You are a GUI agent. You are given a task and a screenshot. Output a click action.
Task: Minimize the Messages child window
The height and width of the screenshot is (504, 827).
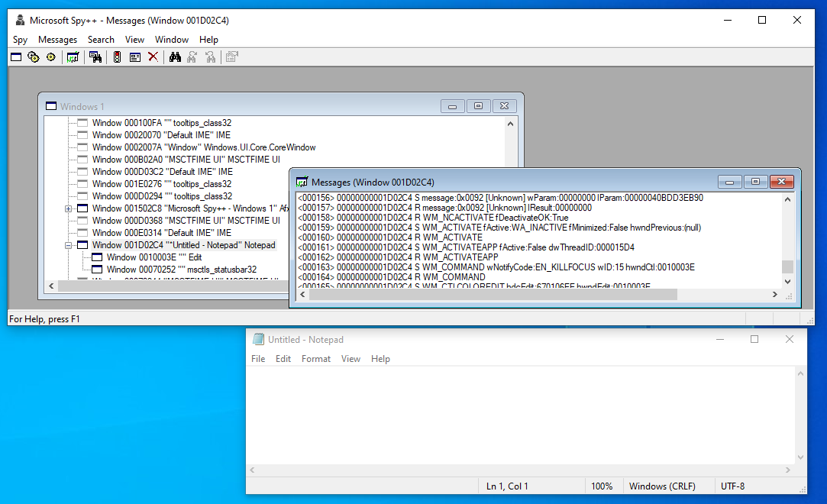pos(730,182)
